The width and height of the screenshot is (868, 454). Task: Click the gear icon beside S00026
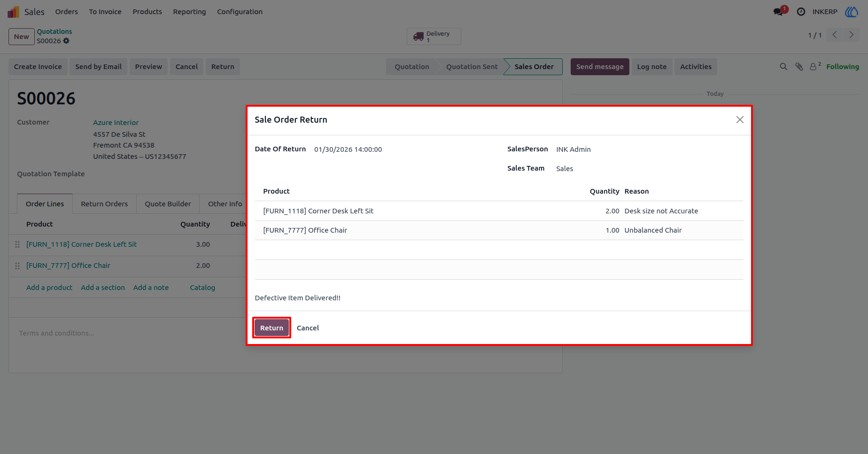pyautogui.click(x=66, y=41)
